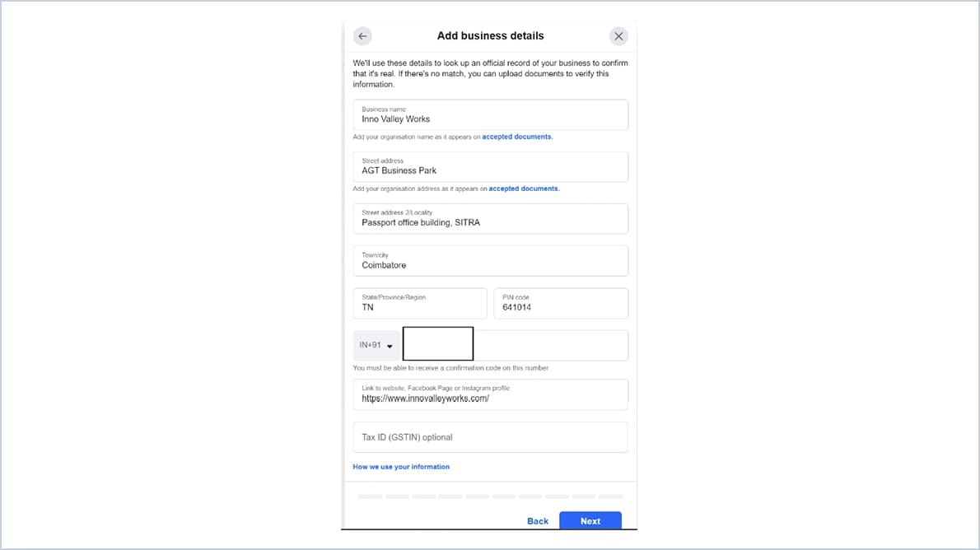The width and height of the screenshot is (980, 550).
Task: Click the Street address field
Action: 491,167
